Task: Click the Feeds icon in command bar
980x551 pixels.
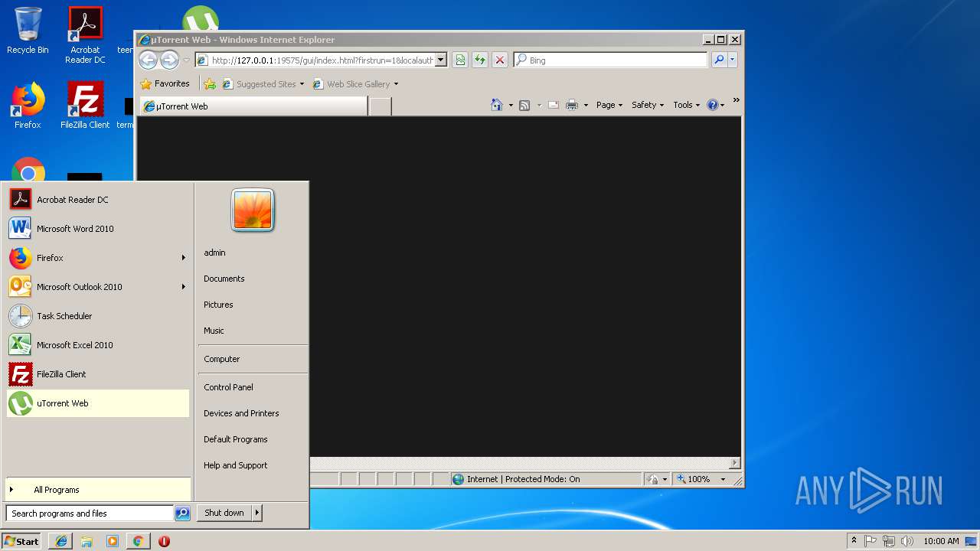Action: click(x=524, y=105)
